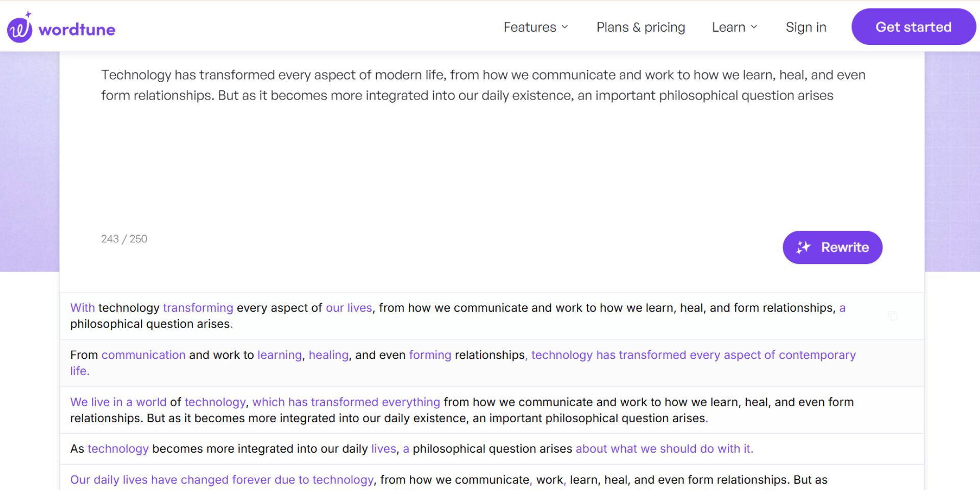The width and height of the screenshot is (980, 490).
Task: Select the suggestion starting 'From communication and work'
Action: 492,363
